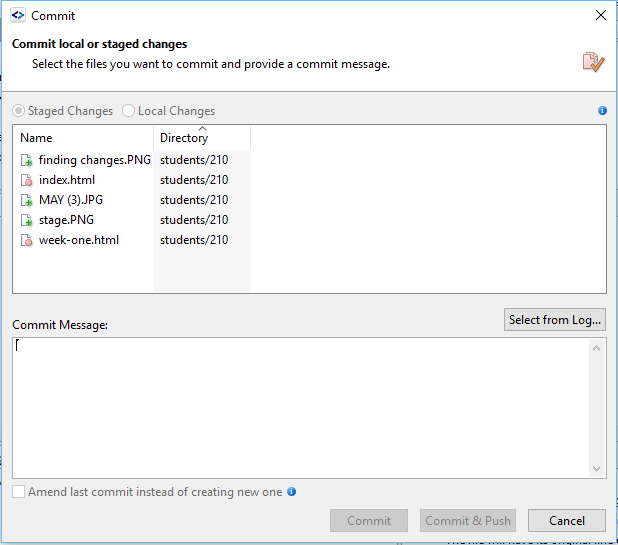Enable Amend last commit checkbox
The image size is (618, 545).
click(x=19, y=492)
